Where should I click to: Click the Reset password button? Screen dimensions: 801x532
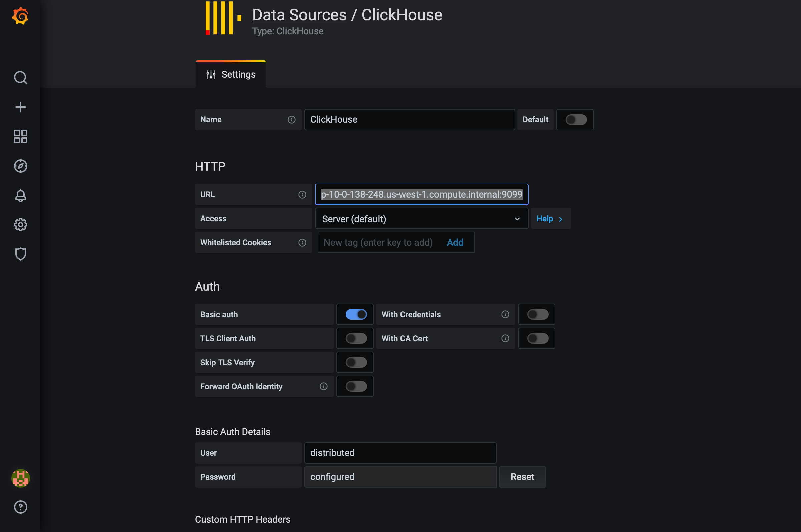point(522,477)
